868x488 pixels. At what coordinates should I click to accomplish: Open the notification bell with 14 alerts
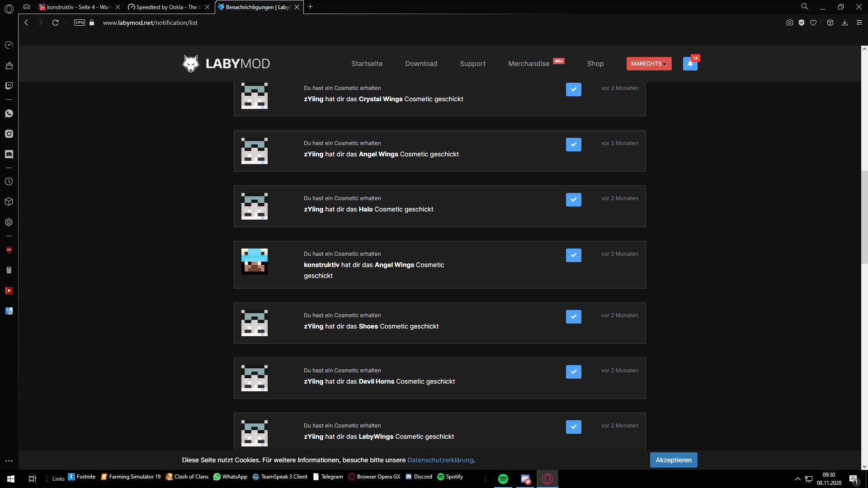click(x=690, y=64)
